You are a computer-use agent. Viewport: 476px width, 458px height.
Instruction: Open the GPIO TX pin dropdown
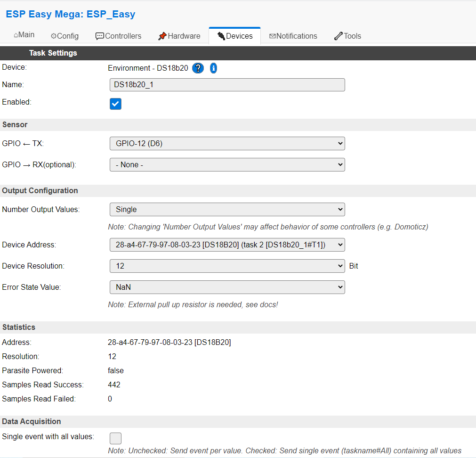click(227, 143)
